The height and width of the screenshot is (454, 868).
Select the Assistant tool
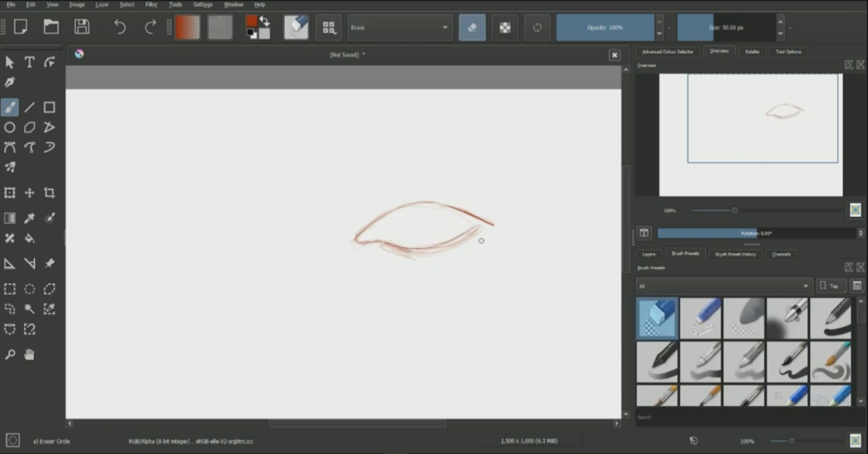[x=10, y=264]
